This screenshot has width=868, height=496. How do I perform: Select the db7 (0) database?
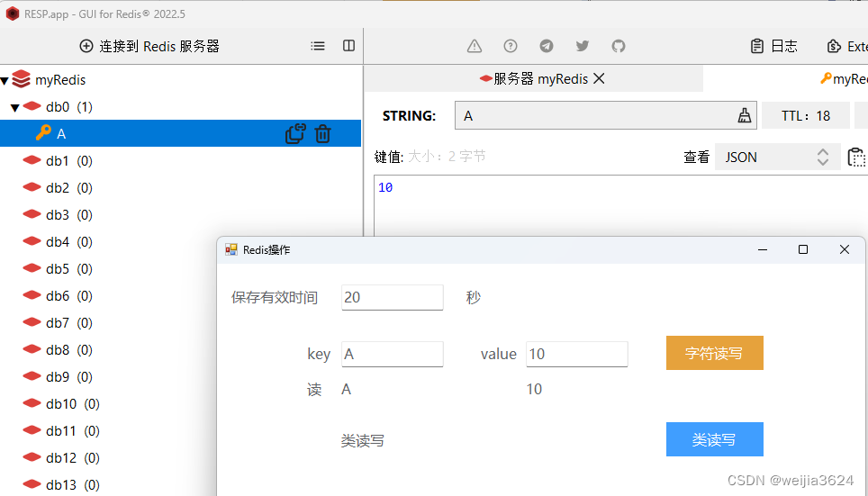click(69, 323)
